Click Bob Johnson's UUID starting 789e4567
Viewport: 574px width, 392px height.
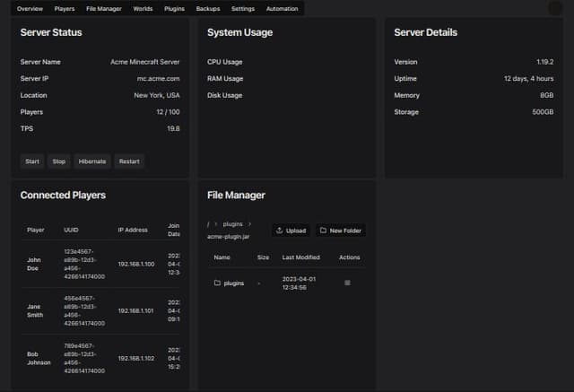[84, 358]
